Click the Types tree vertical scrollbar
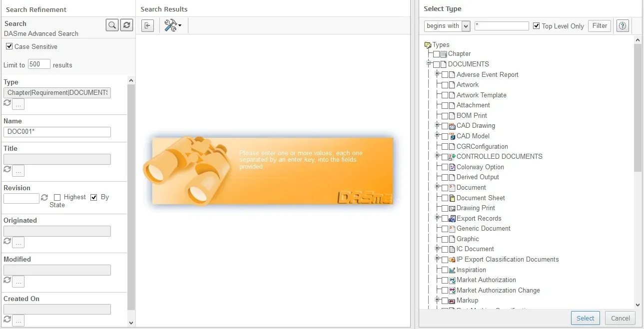 point(638,150)
